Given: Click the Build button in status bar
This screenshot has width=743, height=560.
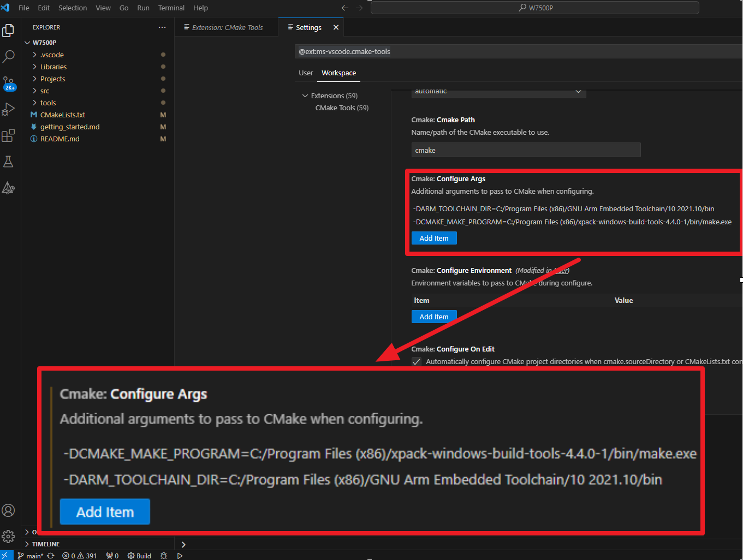Looking at the screenshot, I should click(139, 556).
